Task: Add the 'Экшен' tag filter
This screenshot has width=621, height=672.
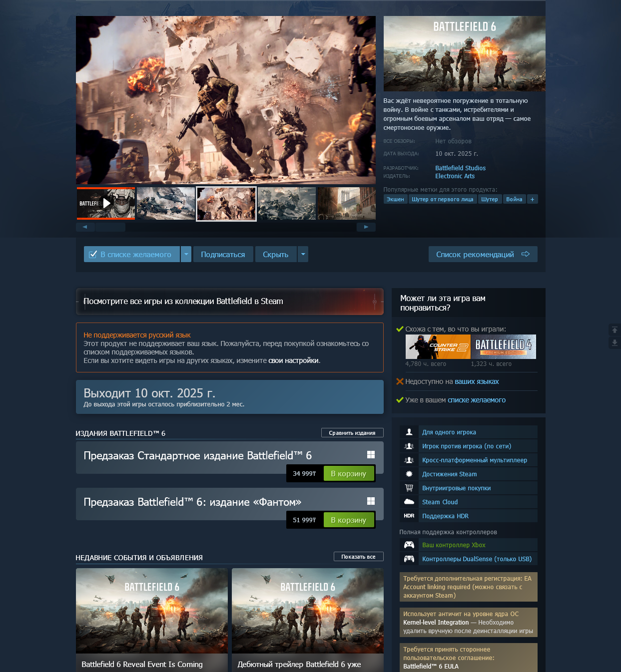Action: (395, 199)
